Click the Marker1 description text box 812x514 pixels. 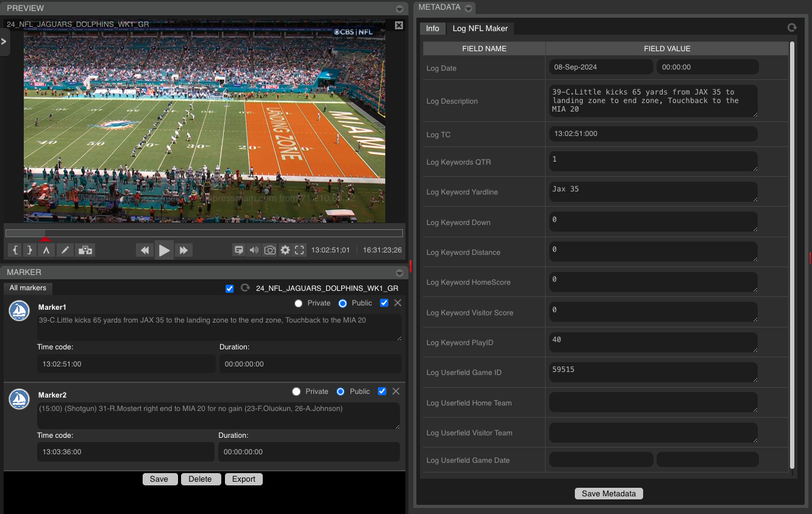click(219, 327)
